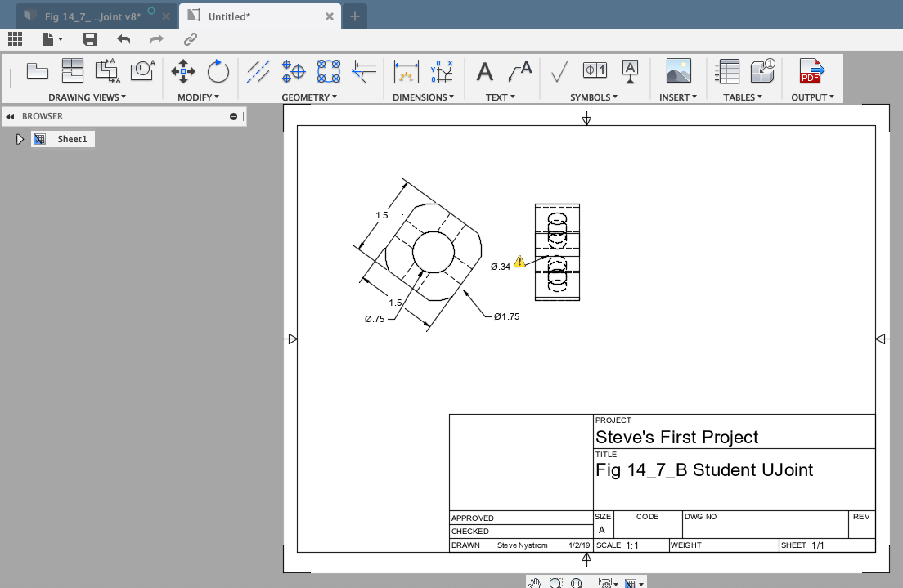The height and width of the screenshot is (588, 903).
Task: Click the warning triangle next to the Ø.34 dimension
Action: coord(521,263)
